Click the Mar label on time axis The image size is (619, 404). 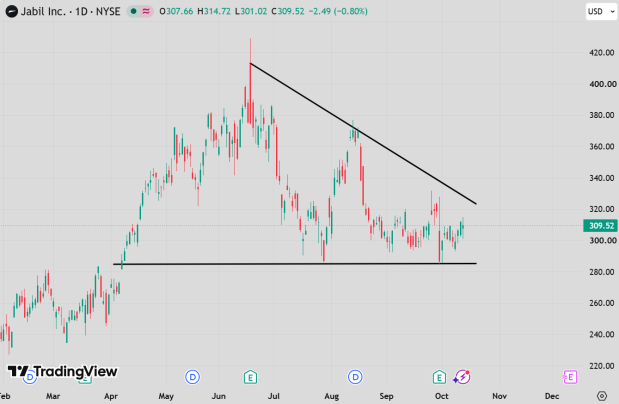53,396
